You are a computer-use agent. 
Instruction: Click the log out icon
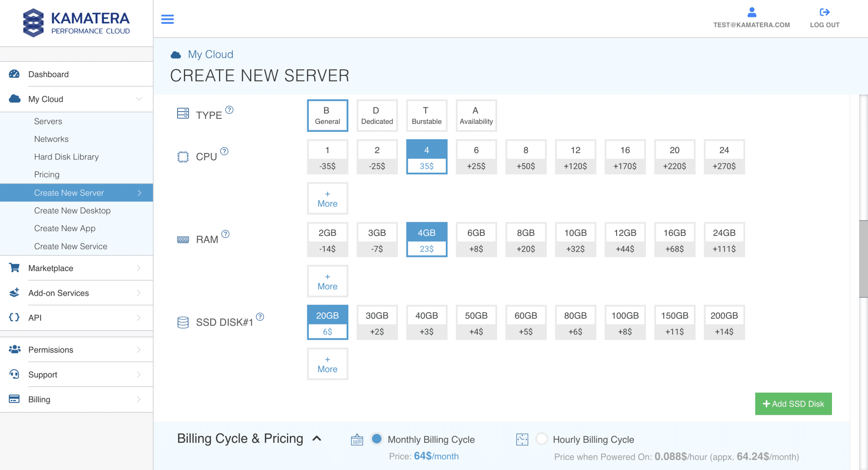(824, 12)
